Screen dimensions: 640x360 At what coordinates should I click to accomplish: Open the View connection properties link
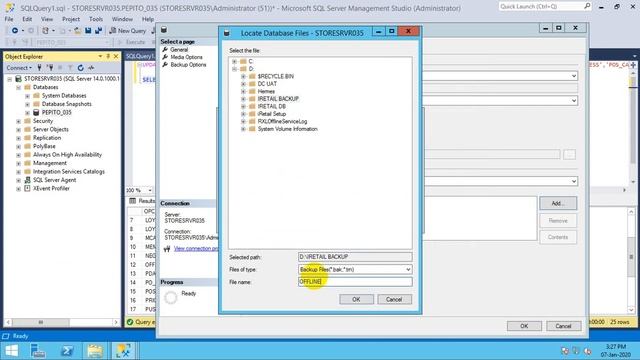196,249
